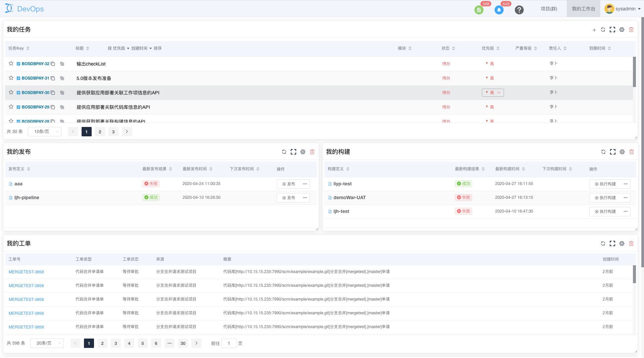Viewport: 644px width, 358px height.
Task: Expand 我的发布 panel to fullscreen
Action: [293, 152]
